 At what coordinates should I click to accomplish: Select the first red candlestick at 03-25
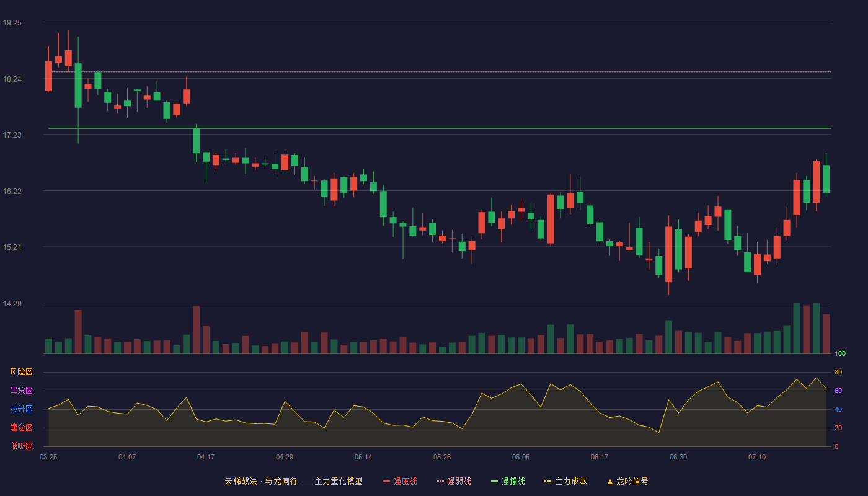coord(48,76)
